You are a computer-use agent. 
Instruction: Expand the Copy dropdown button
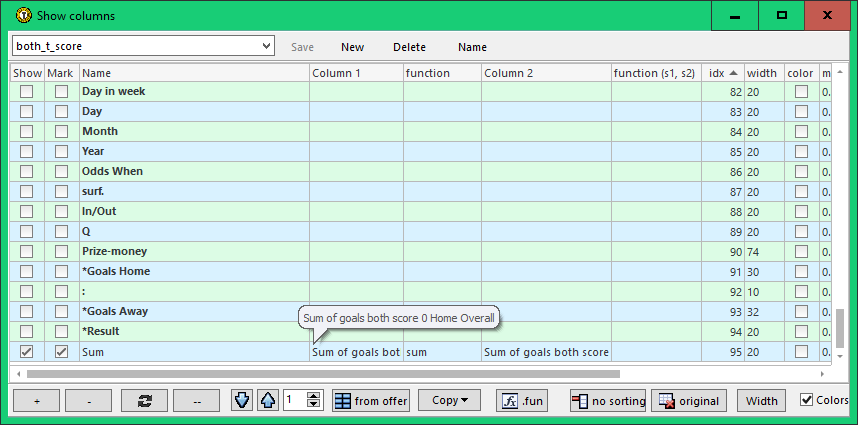tap(449, 401)
